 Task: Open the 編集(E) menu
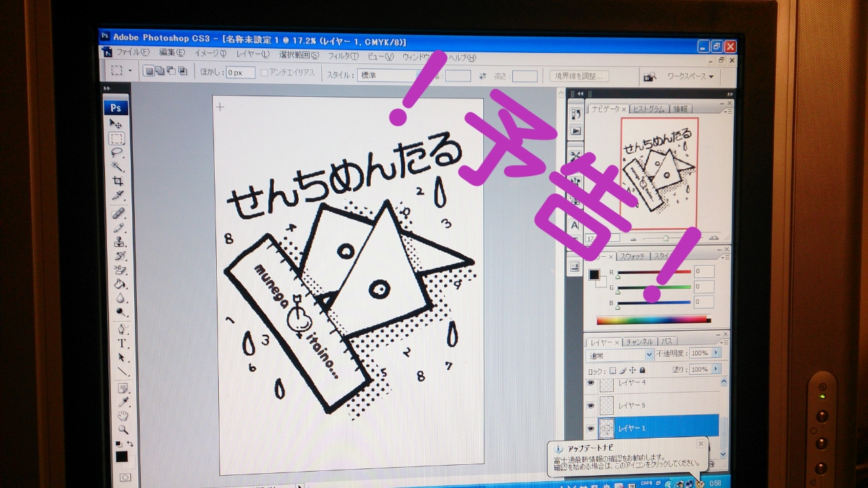172,53
